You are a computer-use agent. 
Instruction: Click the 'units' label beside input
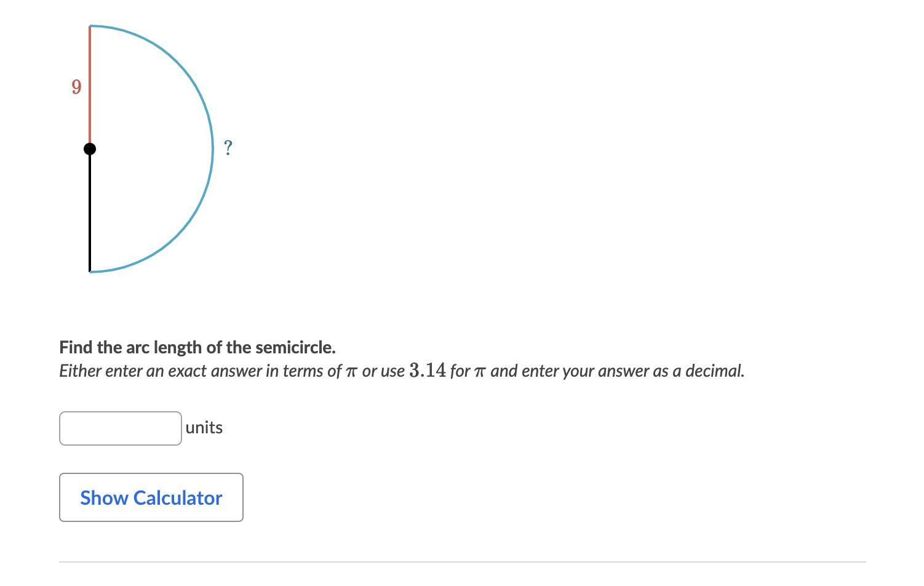[x=204, y=427]
